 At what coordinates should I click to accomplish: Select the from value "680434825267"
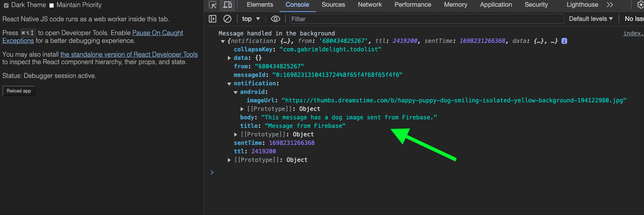coord(279,67)
